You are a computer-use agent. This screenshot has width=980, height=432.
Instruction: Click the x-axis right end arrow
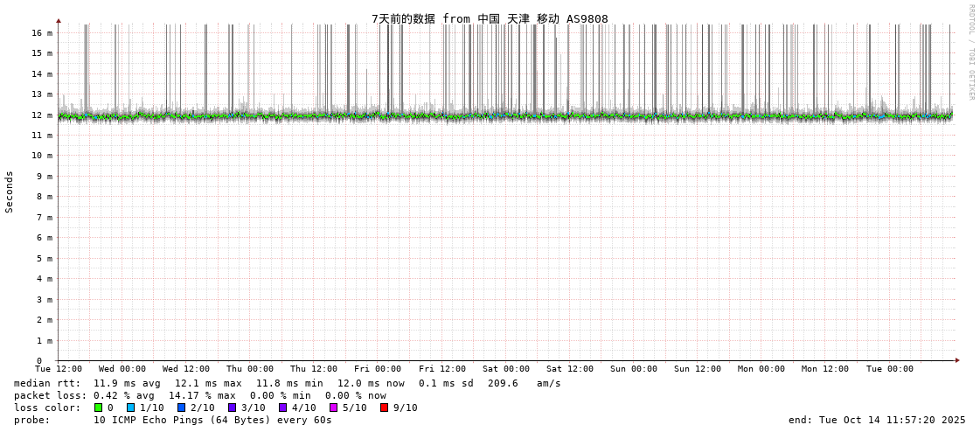(x=957, y=360)
